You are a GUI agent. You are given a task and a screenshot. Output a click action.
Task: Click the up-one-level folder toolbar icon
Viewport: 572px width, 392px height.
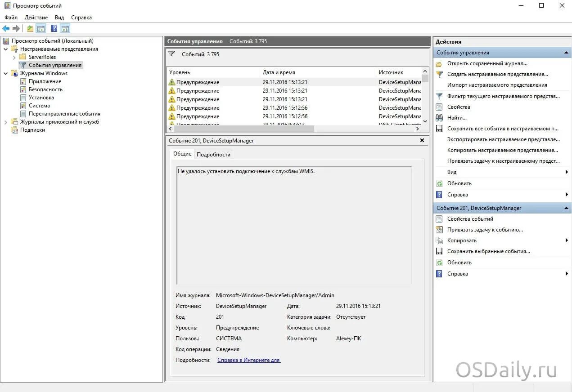click(30, 29)
